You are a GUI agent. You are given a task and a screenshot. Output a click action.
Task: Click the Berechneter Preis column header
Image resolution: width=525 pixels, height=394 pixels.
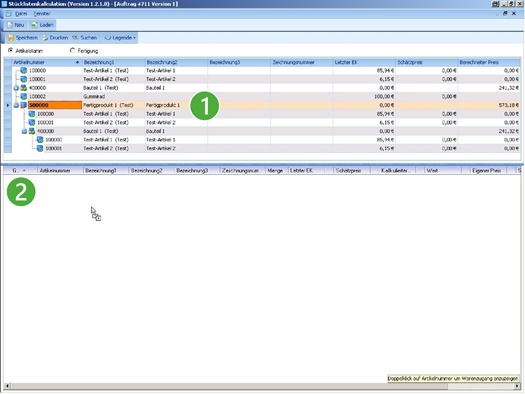[x=489, y=62]
